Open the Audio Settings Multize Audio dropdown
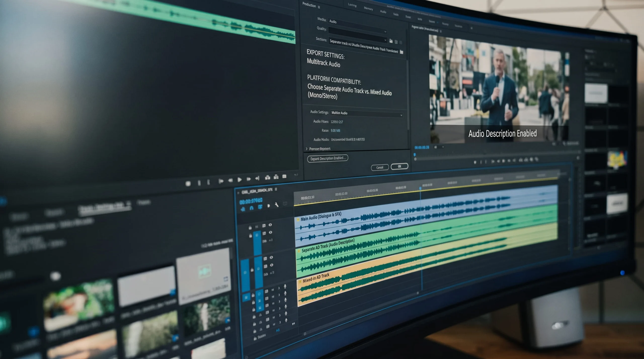This screenshot has width=644, height=359. 367,114
